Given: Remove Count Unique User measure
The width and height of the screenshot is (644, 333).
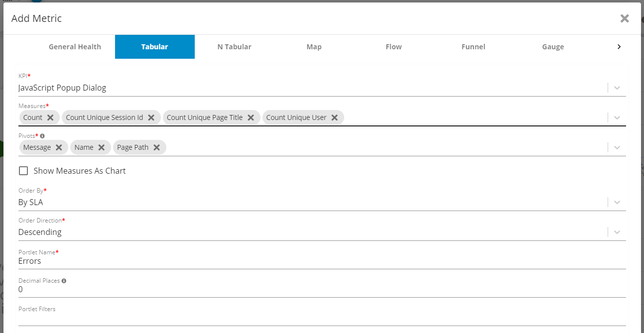Looking at the screenshot, I should [335, 117].
